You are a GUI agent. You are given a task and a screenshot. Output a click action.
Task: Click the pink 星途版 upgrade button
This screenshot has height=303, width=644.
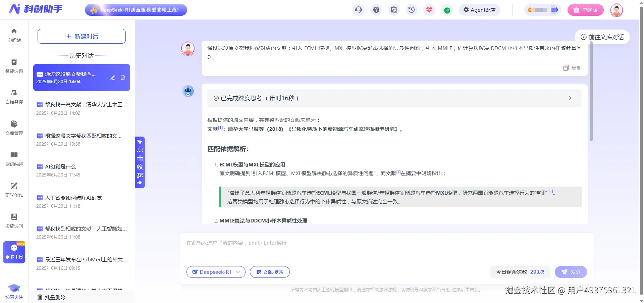(585, 10)
